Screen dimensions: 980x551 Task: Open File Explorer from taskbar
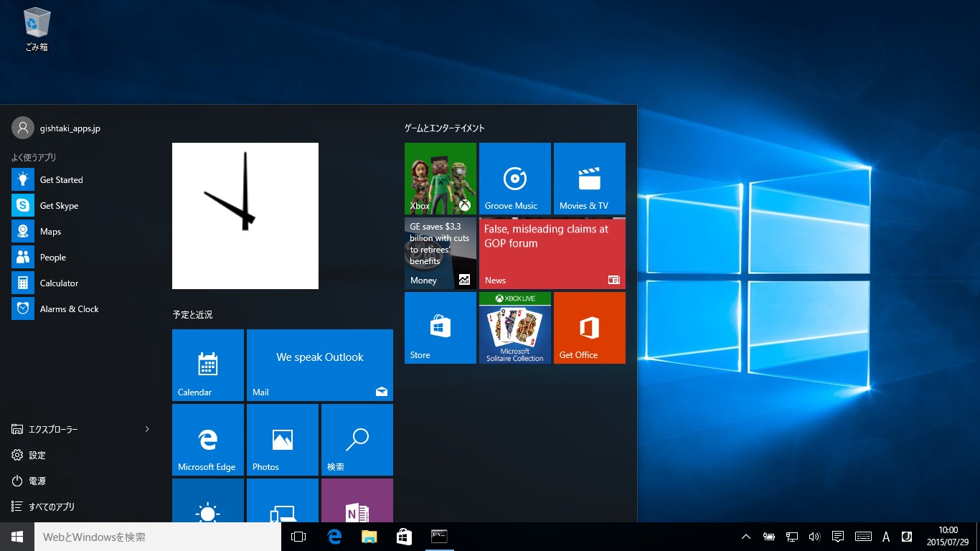tap(369, 537)
